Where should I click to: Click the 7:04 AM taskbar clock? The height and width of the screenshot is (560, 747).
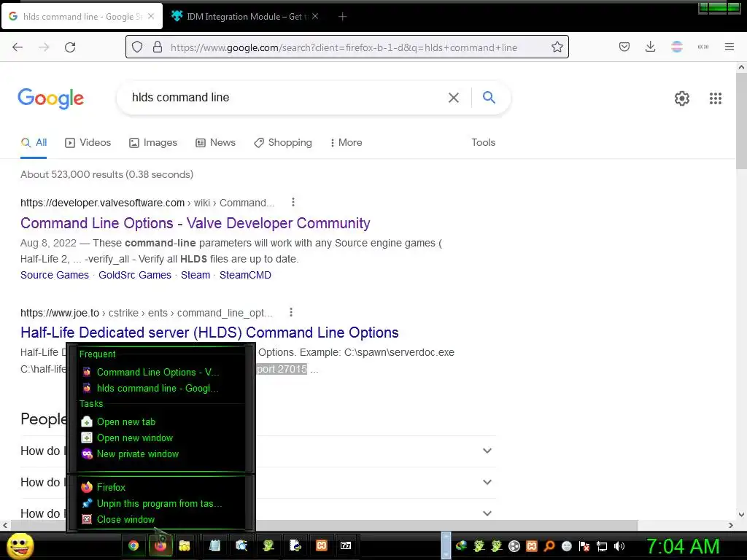point(683,546)
